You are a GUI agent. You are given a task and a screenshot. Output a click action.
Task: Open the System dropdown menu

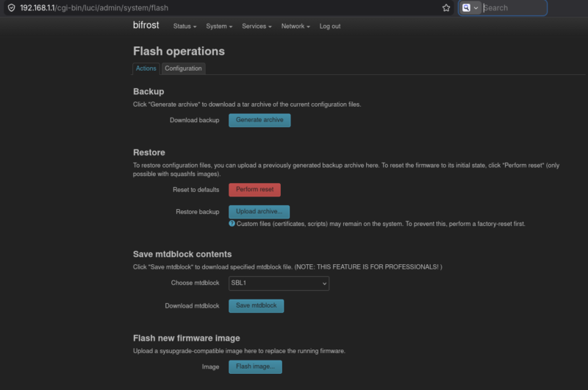(219, 26)
